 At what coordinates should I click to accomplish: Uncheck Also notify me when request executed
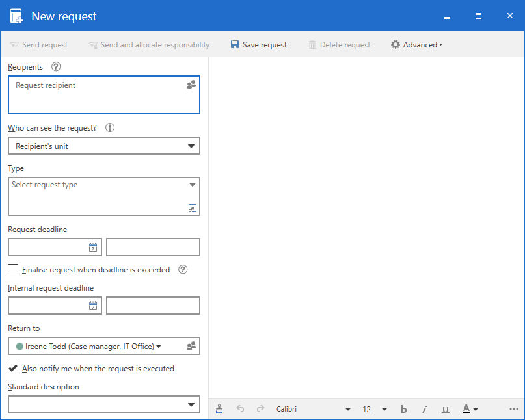[x=13, y=368]
